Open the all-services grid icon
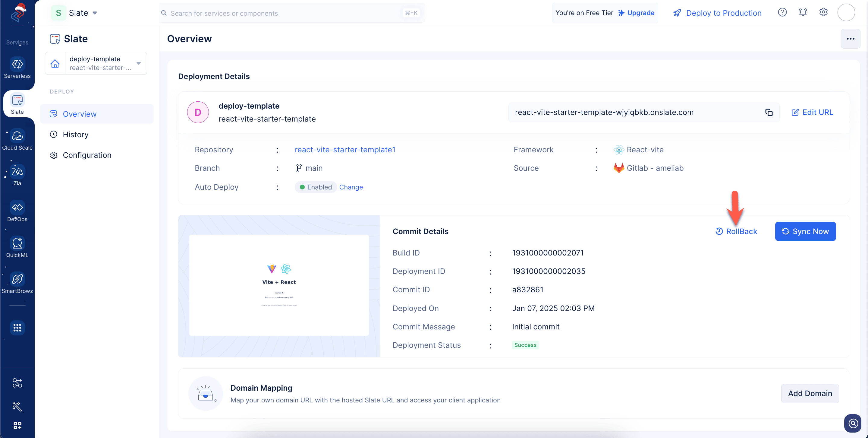 pos(17,327)
